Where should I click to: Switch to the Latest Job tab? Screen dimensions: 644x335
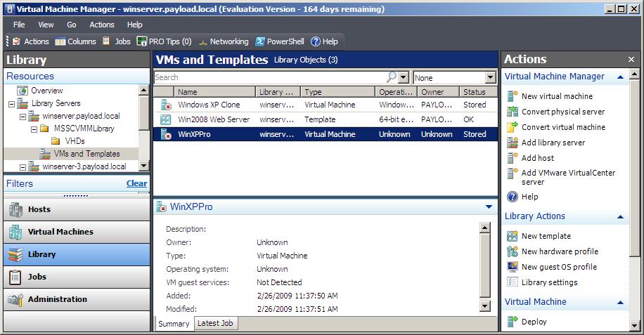click(216, 323)
